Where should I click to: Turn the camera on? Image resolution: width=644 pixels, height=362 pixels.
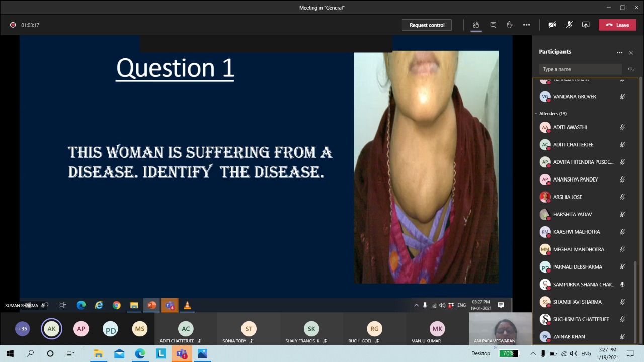[552, 25]
